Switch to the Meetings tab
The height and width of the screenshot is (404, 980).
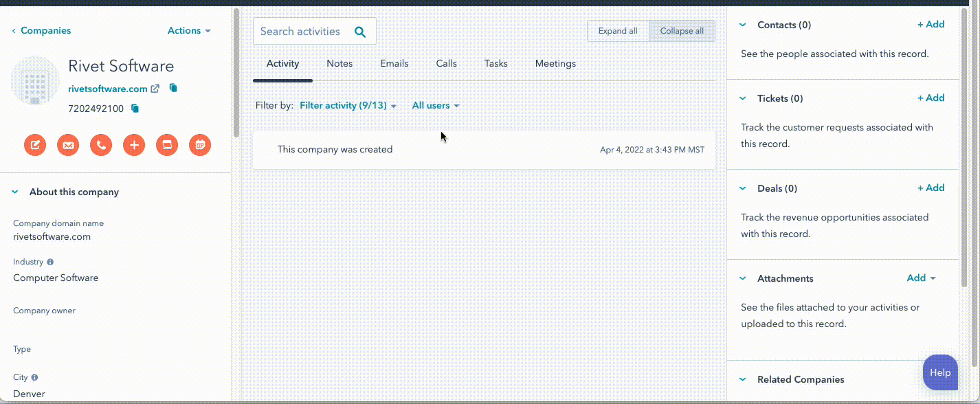click(555, 63)
